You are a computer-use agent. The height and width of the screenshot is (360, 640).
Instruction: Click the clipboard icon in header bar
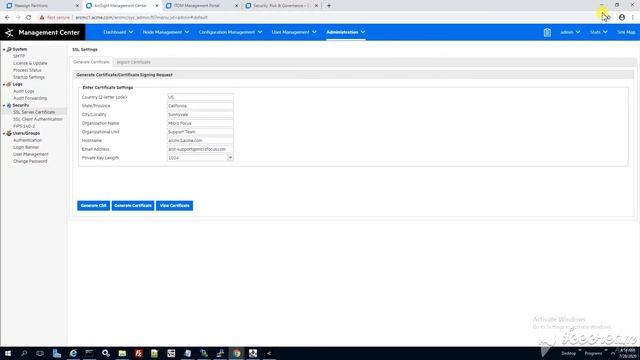click(547, 32)
